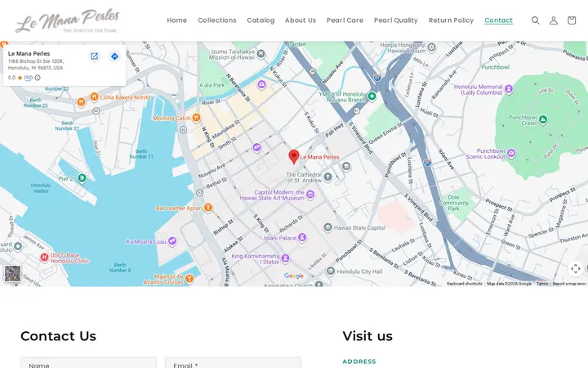
Task: Click the Name input field
Action: click(88, 362)
